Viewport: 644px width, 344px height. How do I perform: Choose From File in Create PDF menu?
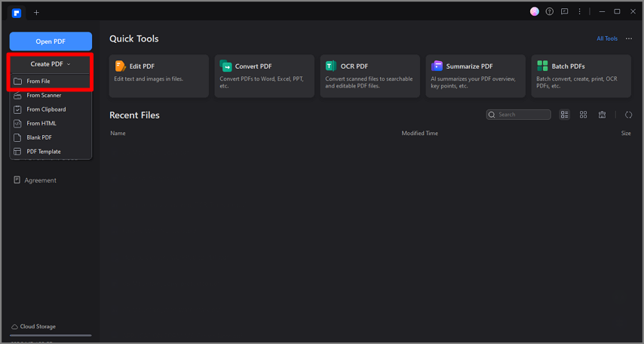coord(51,81)
